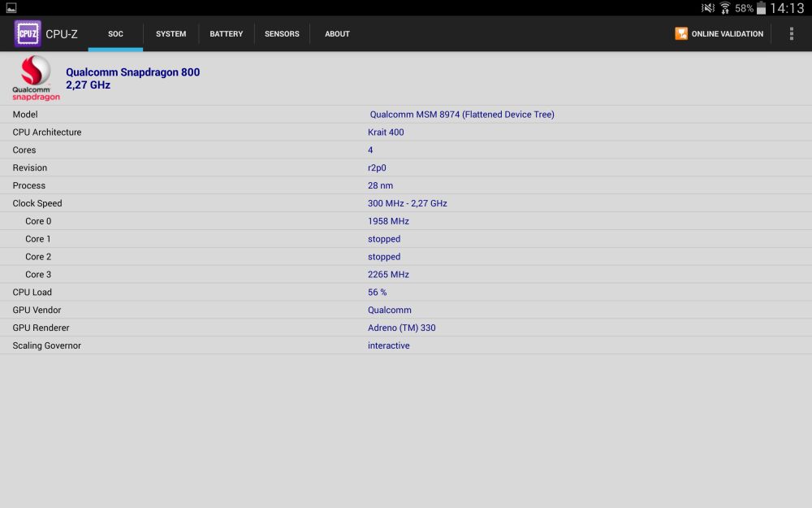Switch to the SYSTEM tab
This screenshot has width=812, height=508.
tap(171, 33)
